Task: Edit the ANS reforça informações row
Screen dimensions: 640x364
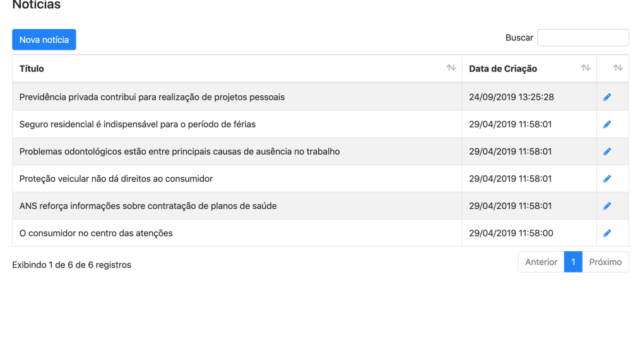Action: (607, 206)
